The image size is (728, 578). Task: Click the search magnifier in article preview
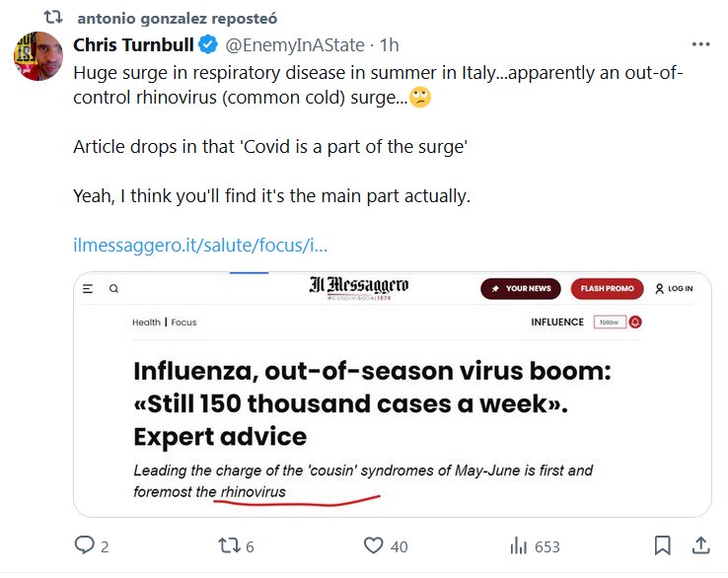click(113, 289)
